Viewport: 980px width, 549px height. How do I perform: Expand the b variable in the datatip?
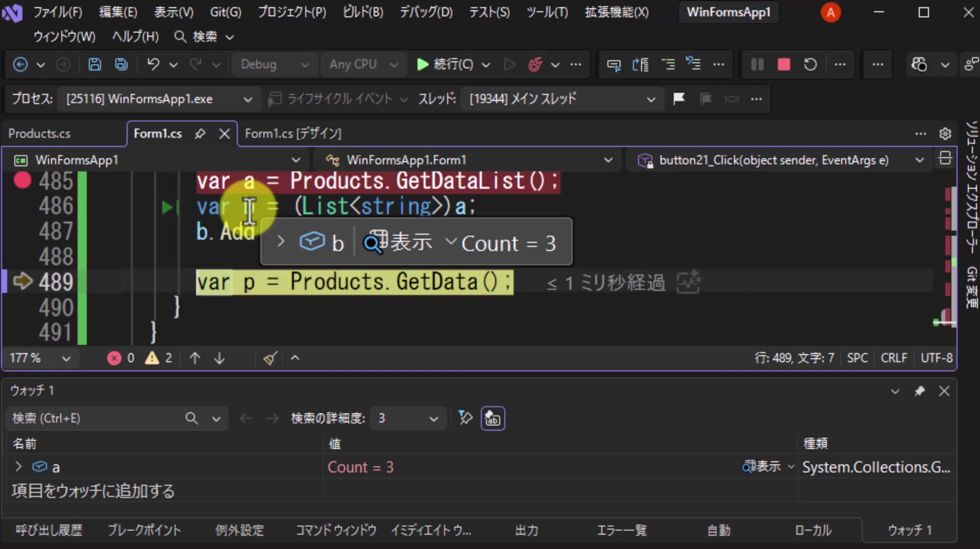coord(281,242)
